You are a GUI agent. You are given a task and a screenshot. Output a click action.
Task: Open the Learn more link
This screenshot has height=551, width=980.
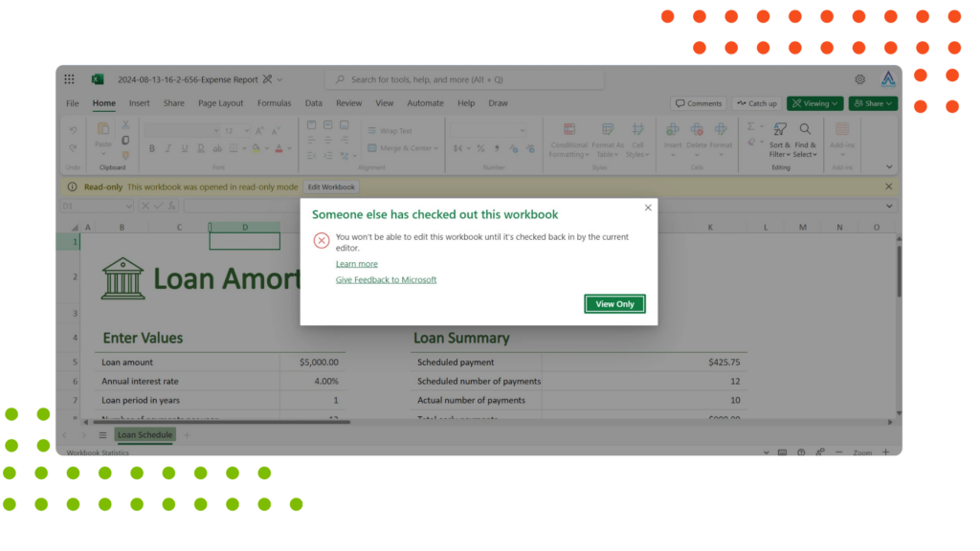click(356, 263)
